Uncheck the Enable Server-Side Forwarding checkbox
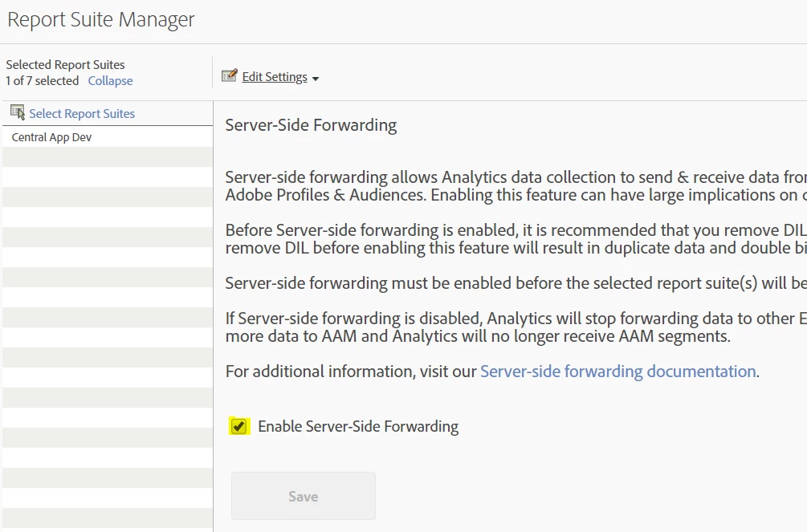Viewport: 807px width, 532px height. click(238, 426)
